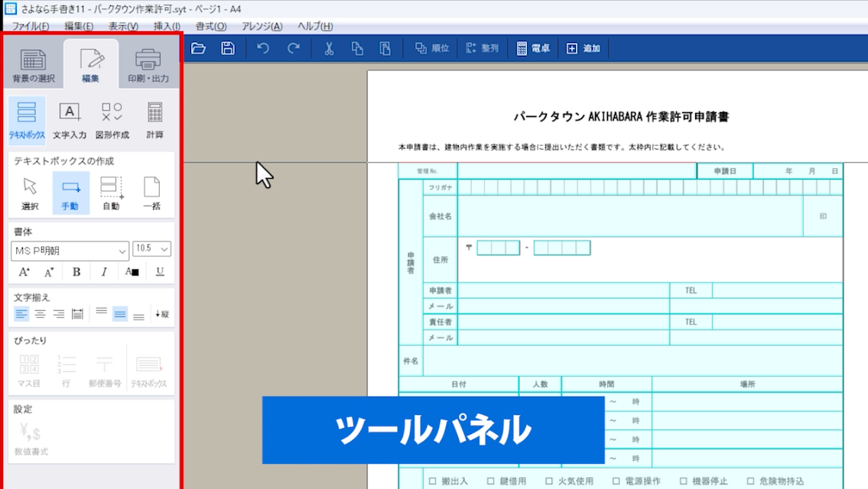Open the 書式(O) menu
Image resolution: width=868 pixels, height=489 pixels.
(x=210, y=26)
